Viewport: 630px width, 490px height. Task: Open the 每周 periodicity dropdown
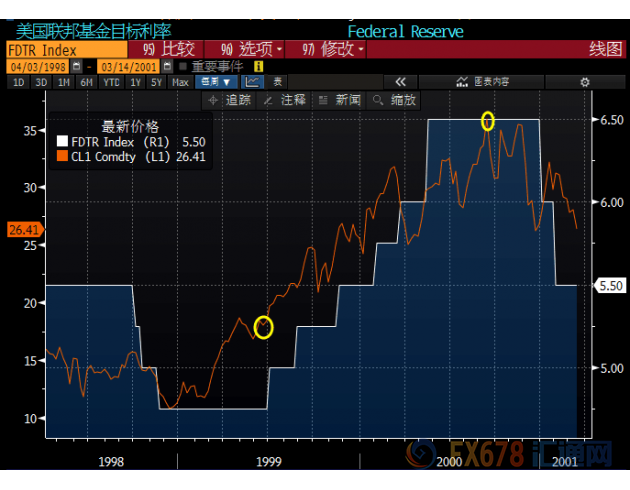(215, 82)
